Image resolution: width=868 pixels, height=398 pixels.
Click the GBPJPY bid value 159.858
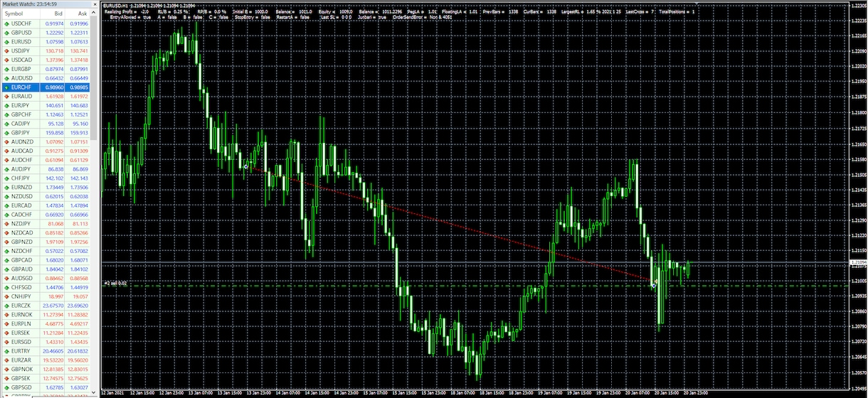[55, 133]
